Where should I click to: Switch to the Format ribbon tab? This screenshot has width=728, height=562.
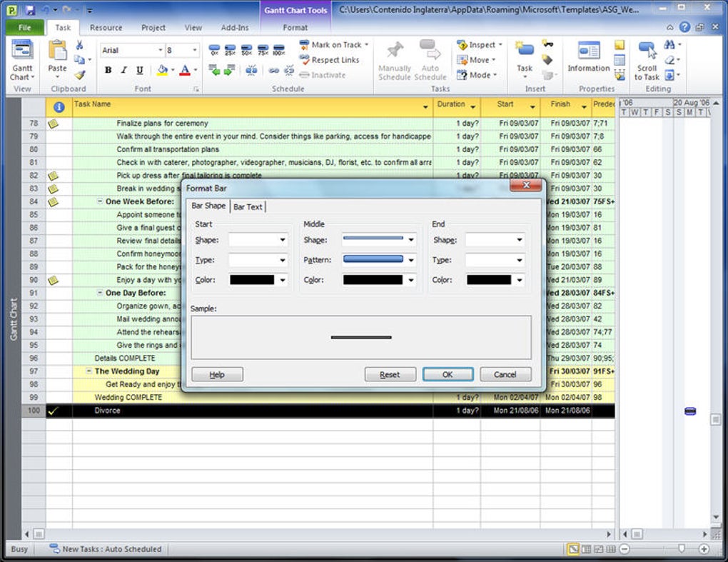click(x=295, y=27)
